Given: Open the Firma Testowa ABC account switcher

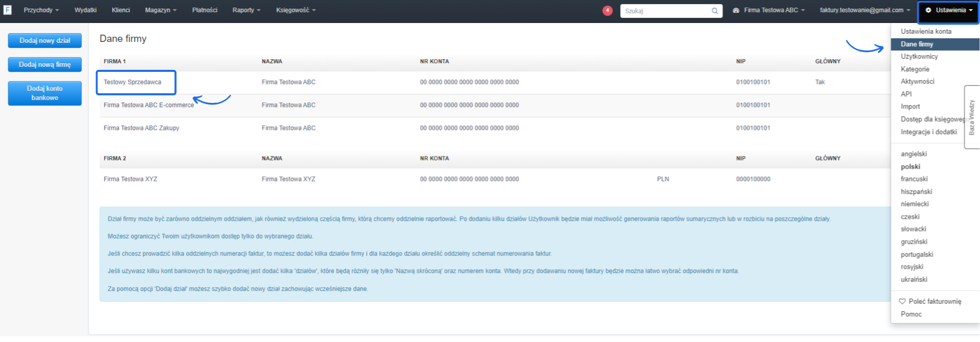Looking at the screenshot, I should (769, 10).
